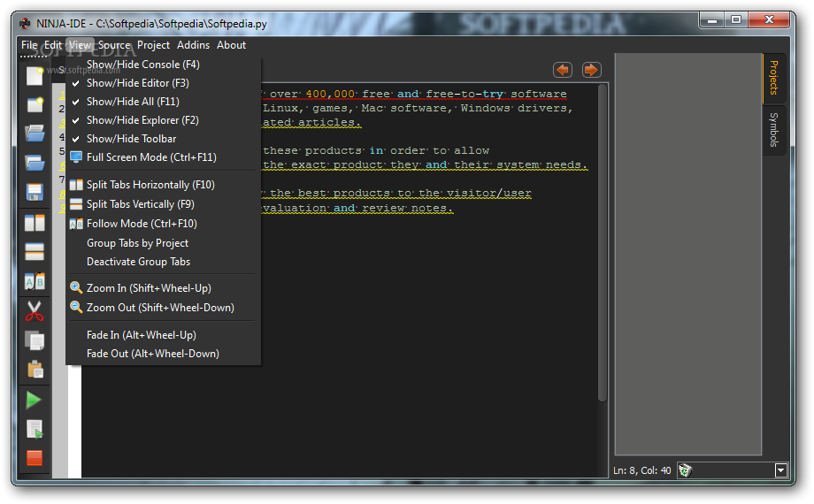Click the Paste clipboard icon
Viewport: 814px width, 504px height.
point(35,370)
